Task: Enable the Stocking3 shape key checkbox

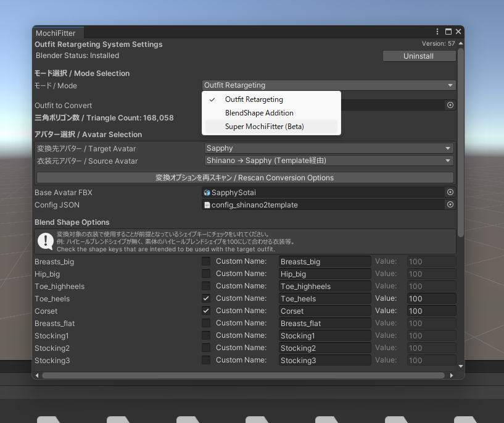Action: tap(206, 360)
